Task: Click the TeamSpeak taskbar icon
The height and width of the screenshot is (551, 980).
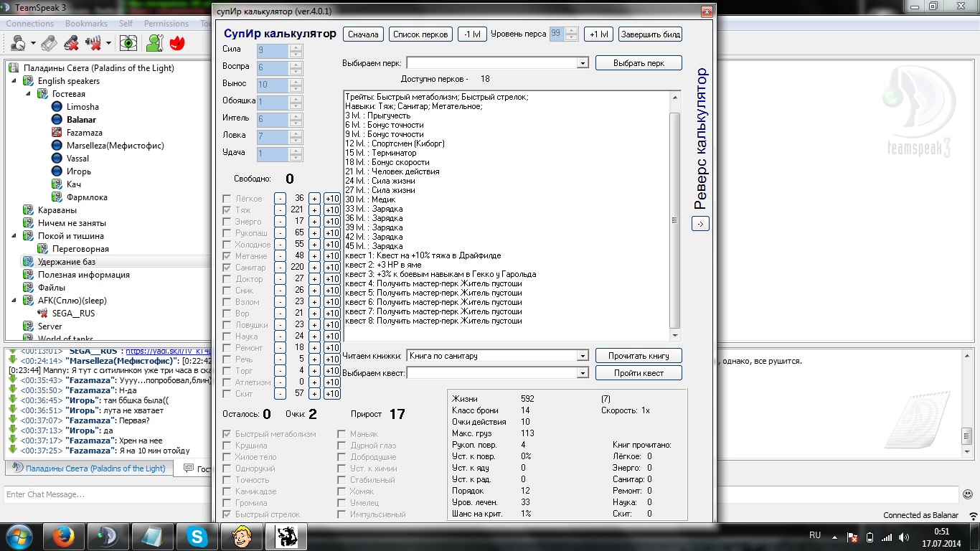Action: [x=109, y=536]
